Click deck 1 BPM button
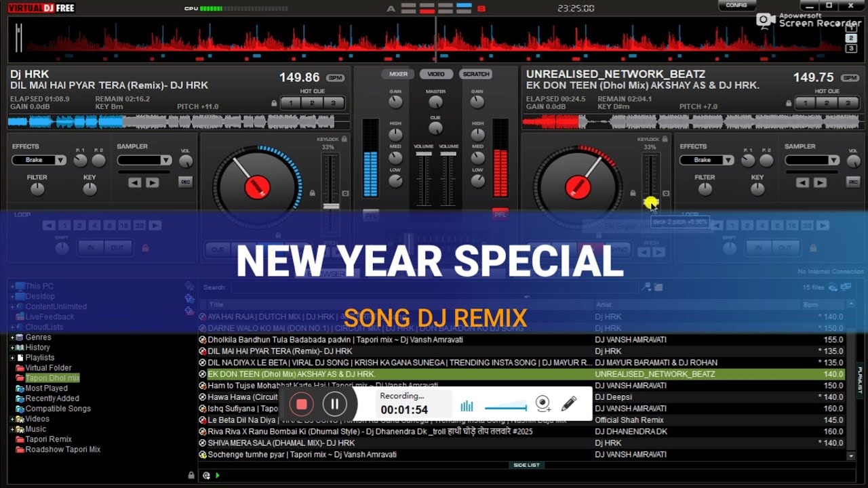The image size is (868, 488). coord(335,78)
